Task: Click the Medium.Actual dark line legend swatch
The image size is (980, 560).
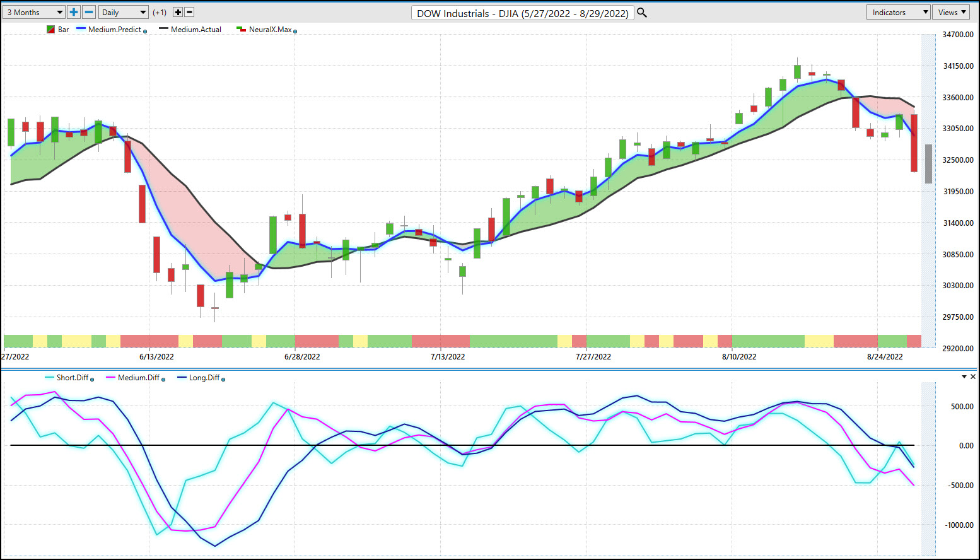Action: (x=163, y=29)
